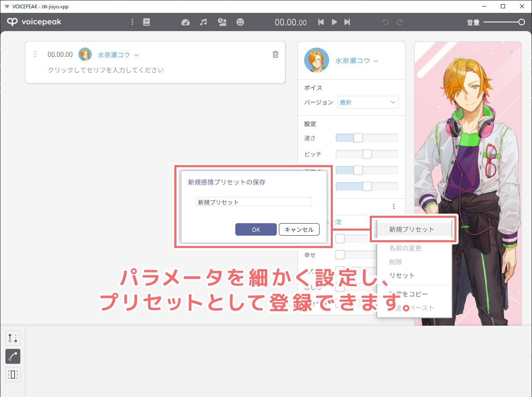
Task: Open the 水奈瀬コウ dropdown in the text block
Action: [118, 55]
